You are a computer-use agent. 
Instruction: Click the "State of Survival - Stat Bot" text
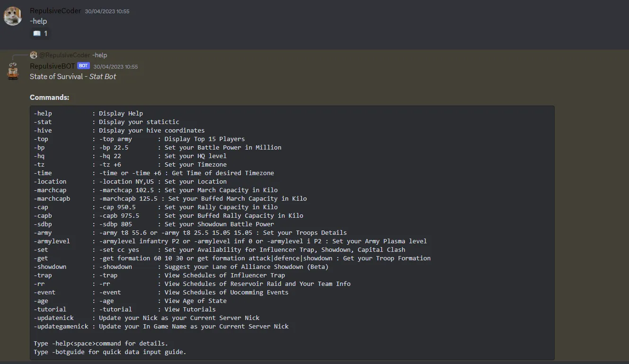(73, 77)
